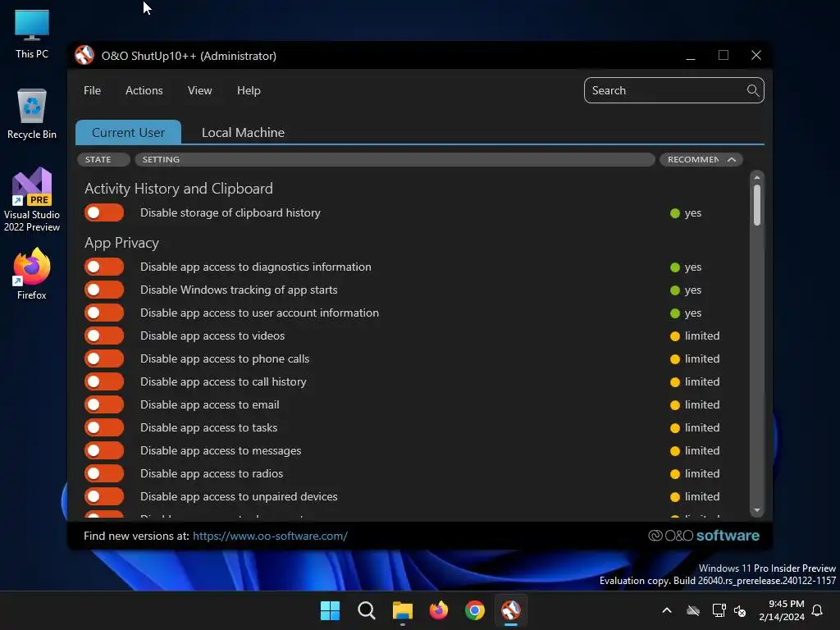The height and width of the screenshot is (630, 840).
Task: Toggle Disable app access to phone calls
Action: click(x=104, y=359)
